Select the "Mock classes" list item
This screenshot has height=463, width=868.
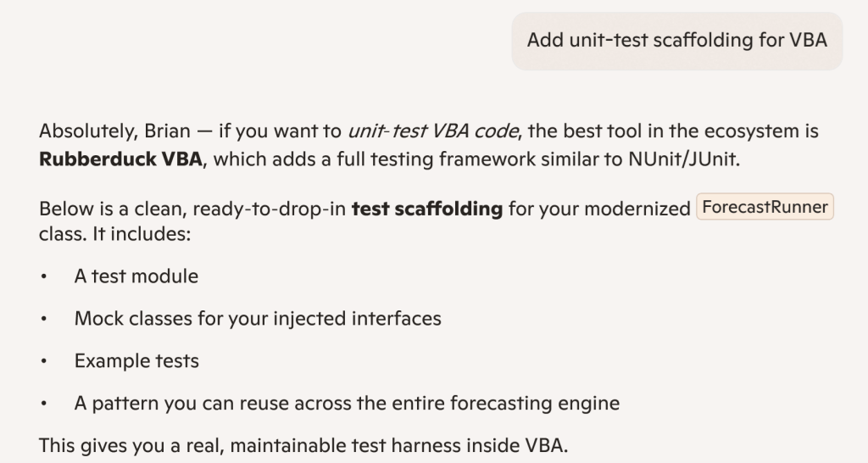[258, 319]
